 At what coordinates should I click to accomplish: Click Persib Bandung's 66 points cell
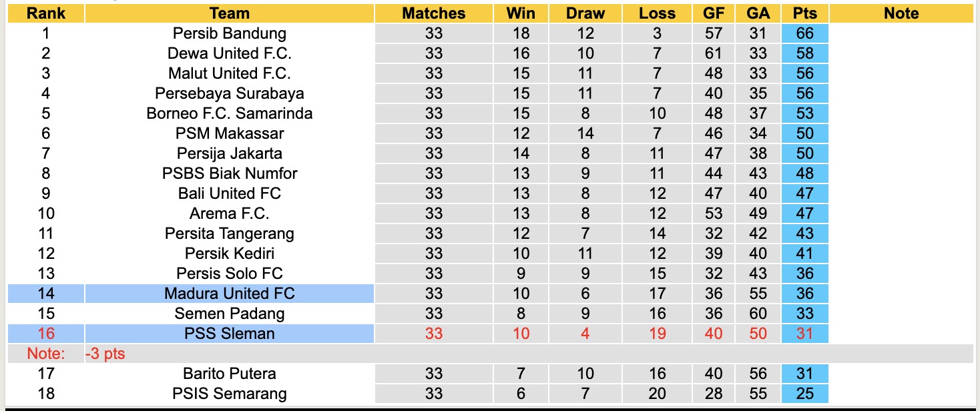804,33
